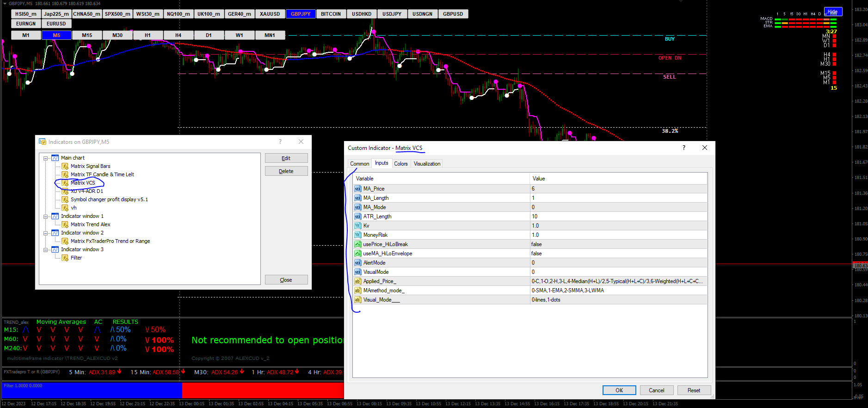Click the Indicator window 3 chart icon

pos(55,249)
